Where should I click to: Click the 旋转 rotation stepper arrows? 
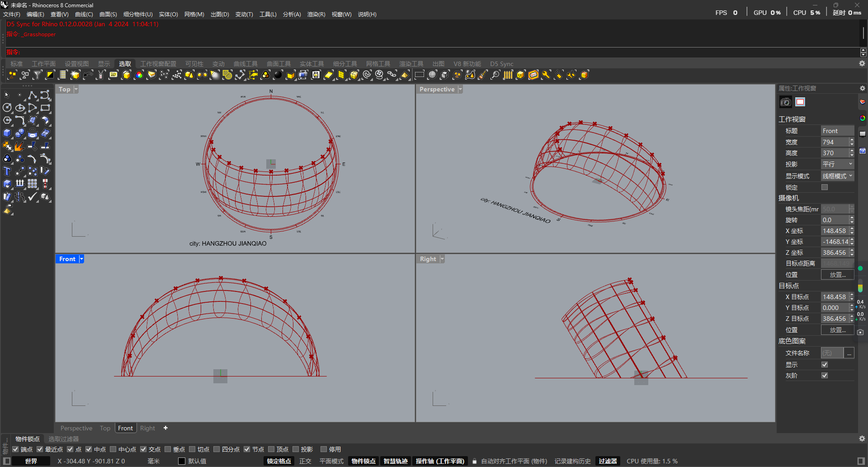852,220
